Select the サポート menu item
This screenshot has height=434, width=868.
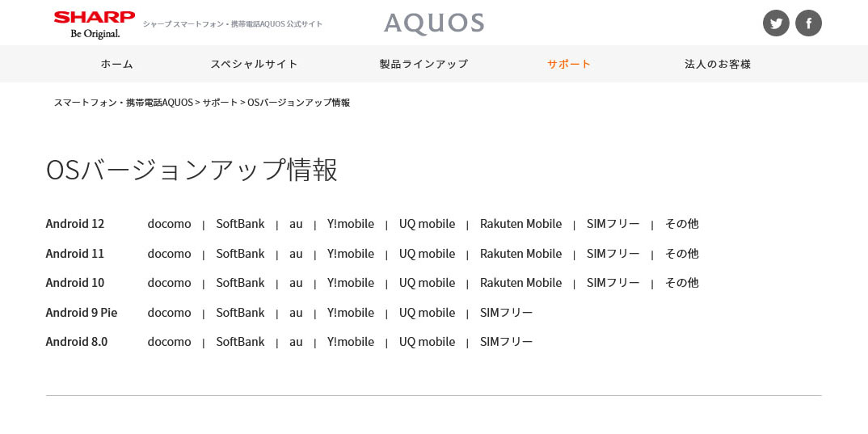569,64
